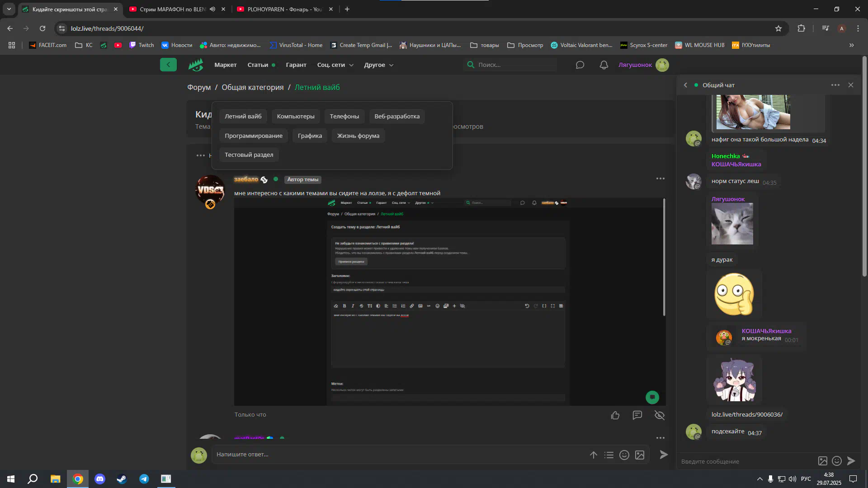Switch to the Стрим МАРАФОН по BLEN tab
The width and height of the screenshot is (868, 488).
(172, 9)
